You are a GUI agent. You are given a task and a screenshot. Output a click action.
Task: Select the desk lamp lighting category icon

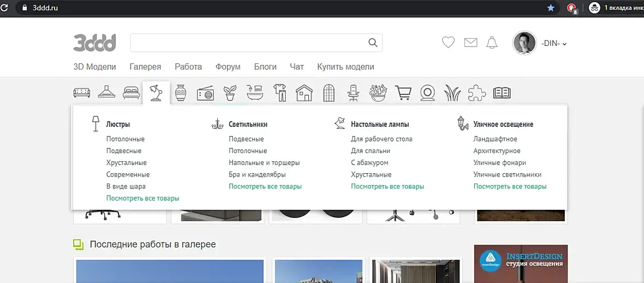click(156, 93)
